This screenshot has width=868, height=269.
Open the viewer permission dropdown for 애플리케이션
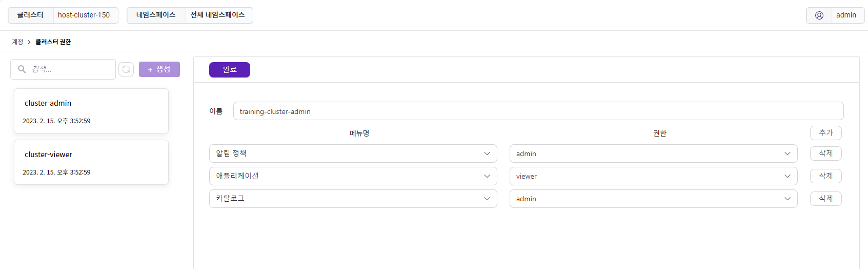(x=654, y=176)
